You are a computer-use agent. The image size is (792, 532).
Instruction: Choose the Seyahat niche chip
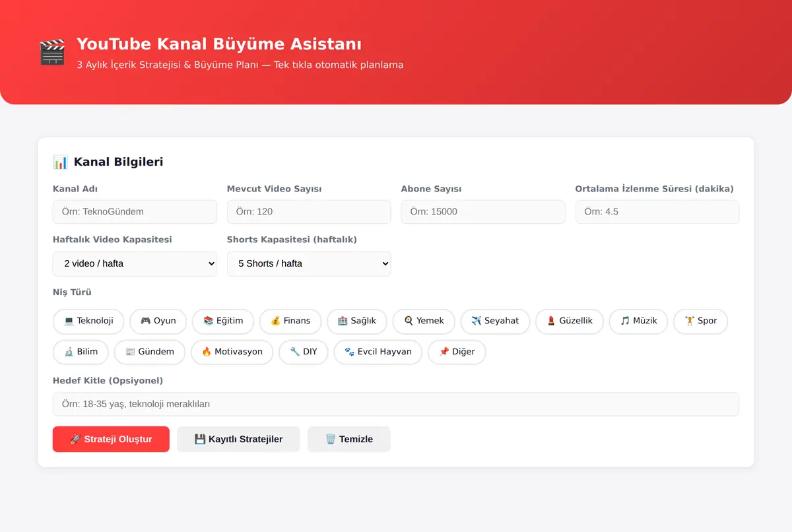click(x=495, y=321)
